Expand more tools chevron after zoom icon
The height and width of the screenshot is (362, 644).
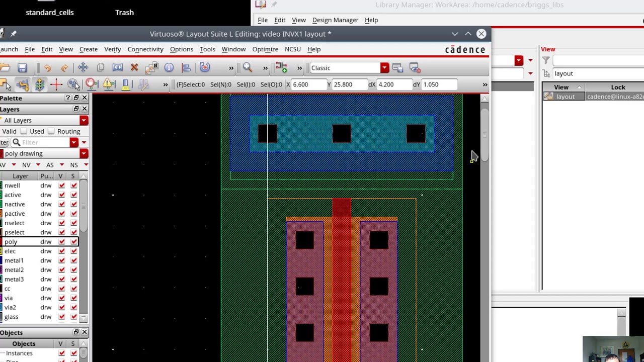point(265,68)
